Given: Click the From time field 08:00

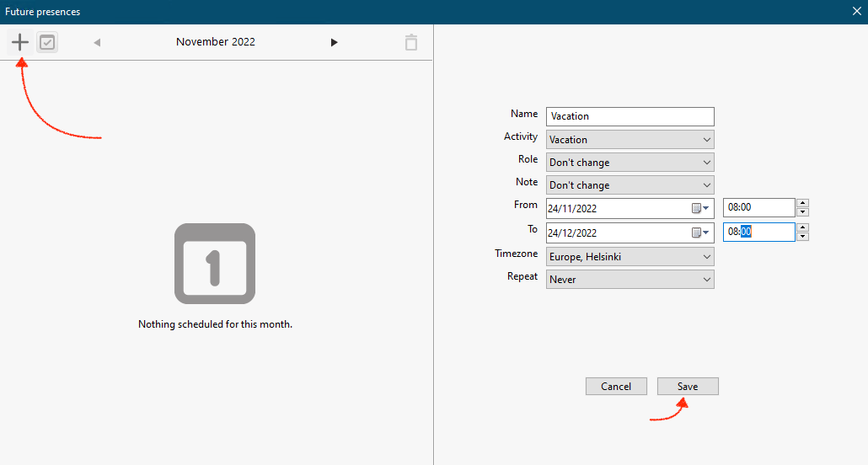Looking at the screenshot, I should click(x=759, y=207).
